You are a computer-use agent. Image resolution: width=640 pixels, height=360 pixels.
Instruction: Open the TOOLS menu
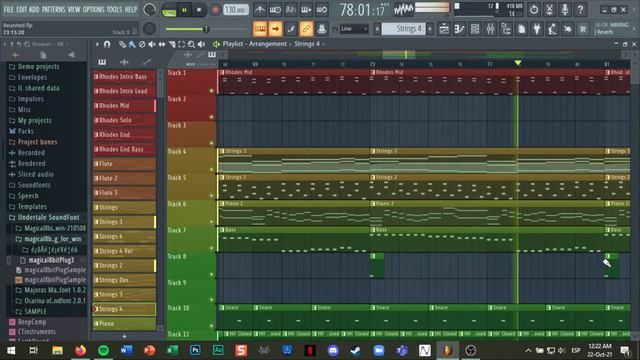(114, 9)
